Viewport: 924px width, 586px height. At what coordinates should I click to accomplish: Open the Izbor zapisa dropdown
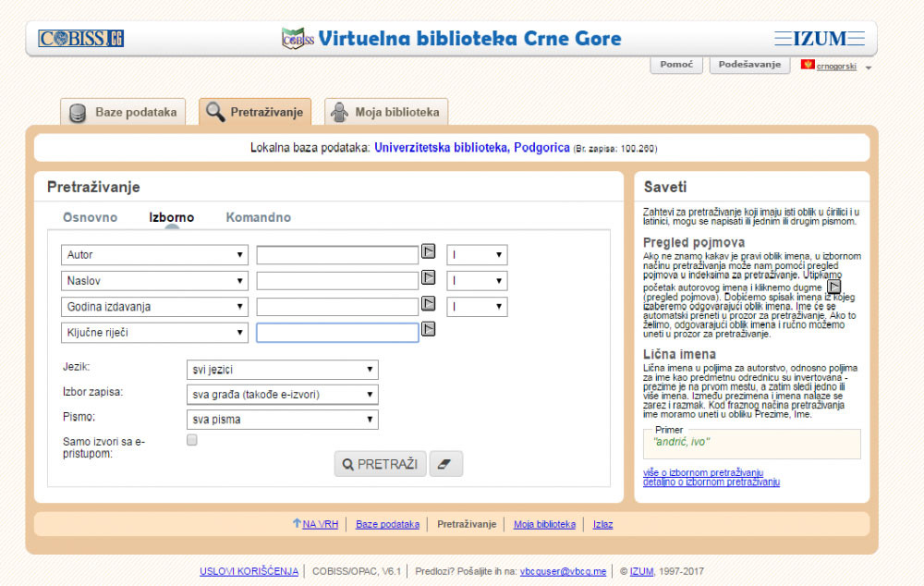click(x=282, y=395)
